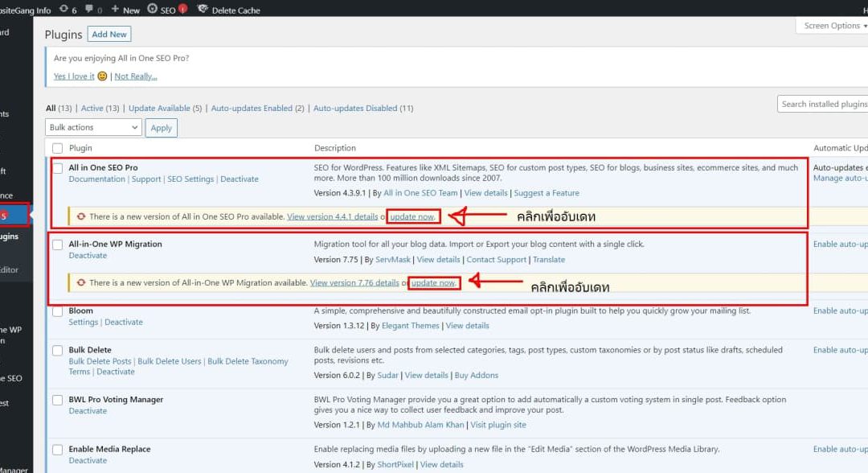The image size is (868, 473).
Task: Click in the Search installed plugins field
Action: pos(823,104)
